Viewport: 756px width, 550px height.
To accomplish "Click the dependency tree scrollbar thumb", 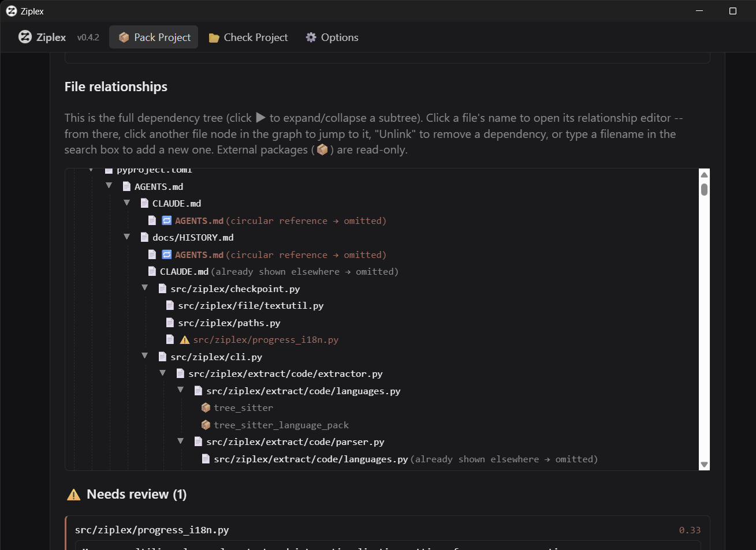I will click(704, 189).
